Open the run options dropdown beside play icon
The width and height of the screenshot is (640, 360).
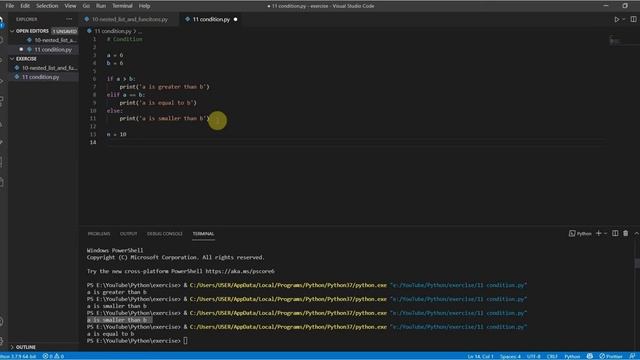tap(624, 19)
